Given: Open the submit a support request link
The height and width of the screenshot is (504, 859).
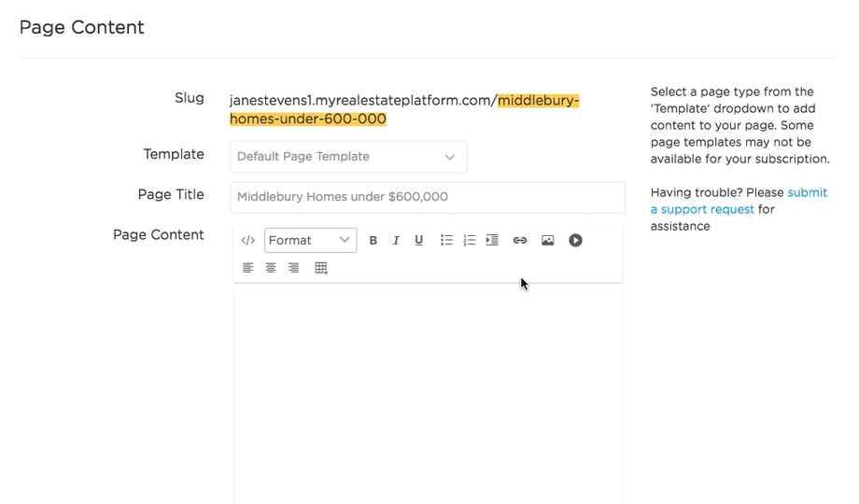Looking at the screenshot, I should pyautogui.click(x=739, y=201).
